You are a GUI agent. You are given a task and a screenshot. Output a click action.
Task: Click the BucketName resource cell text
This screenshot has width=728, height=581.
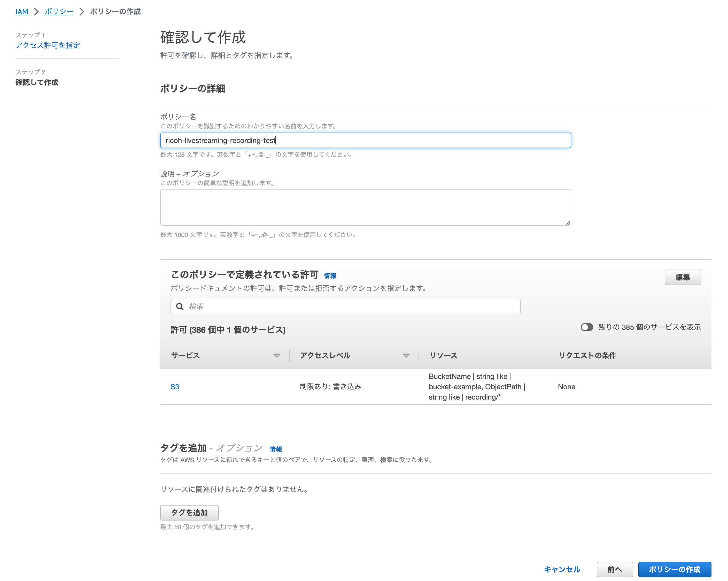tap(477, 386)
